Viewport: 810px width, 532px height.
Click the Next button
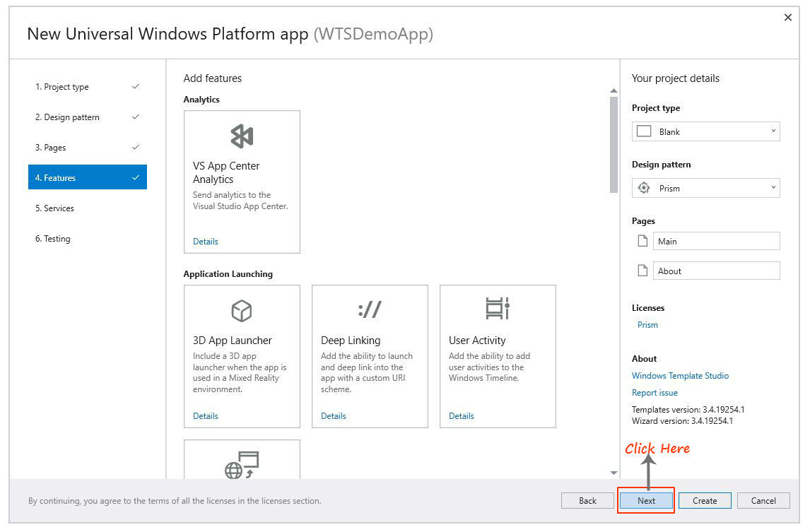point(646,500)
